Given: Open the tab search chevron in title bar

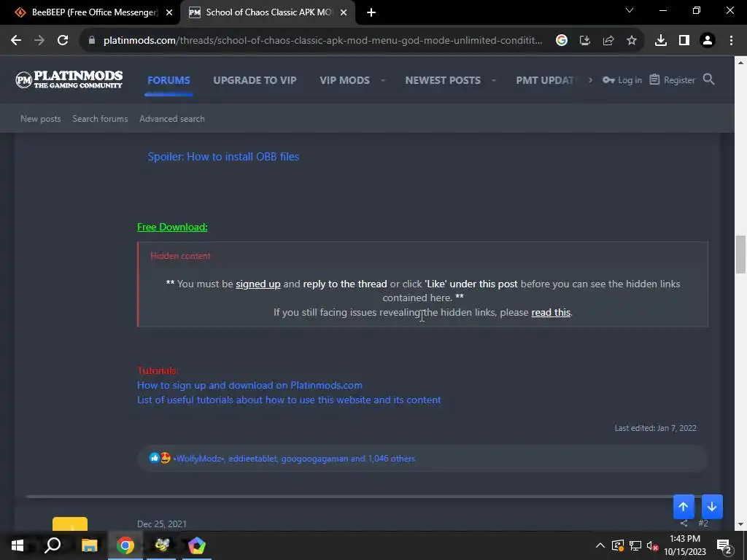Looking at the screenshot, I should tap(630, 10).
